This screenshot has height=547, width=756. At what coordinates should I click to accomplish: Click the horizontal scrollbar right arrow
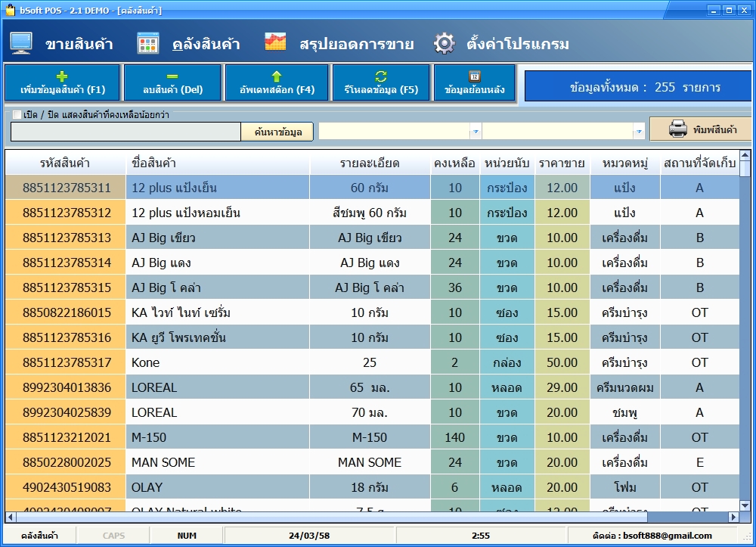tap(733, 517)
